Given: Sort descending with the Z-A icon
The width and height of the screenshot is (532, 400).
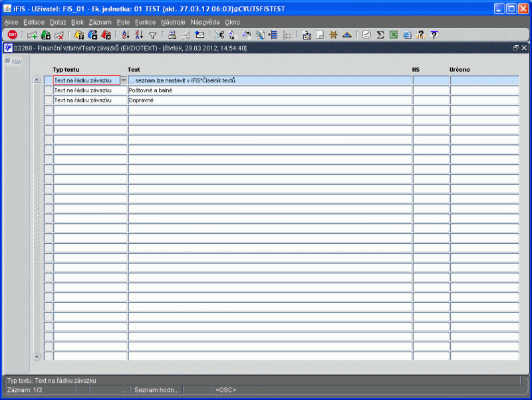Looking at the screenshot, I should (x=139, y=35).
